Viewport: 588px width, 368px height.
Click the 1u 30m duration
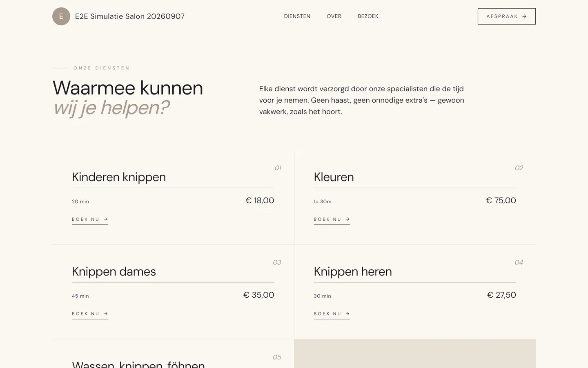tap(323, 202)
